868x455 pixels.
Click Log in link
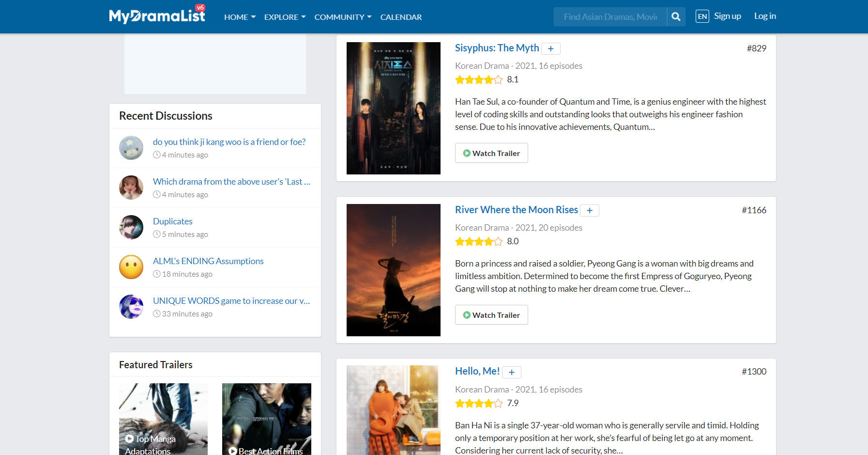point(765,16)
